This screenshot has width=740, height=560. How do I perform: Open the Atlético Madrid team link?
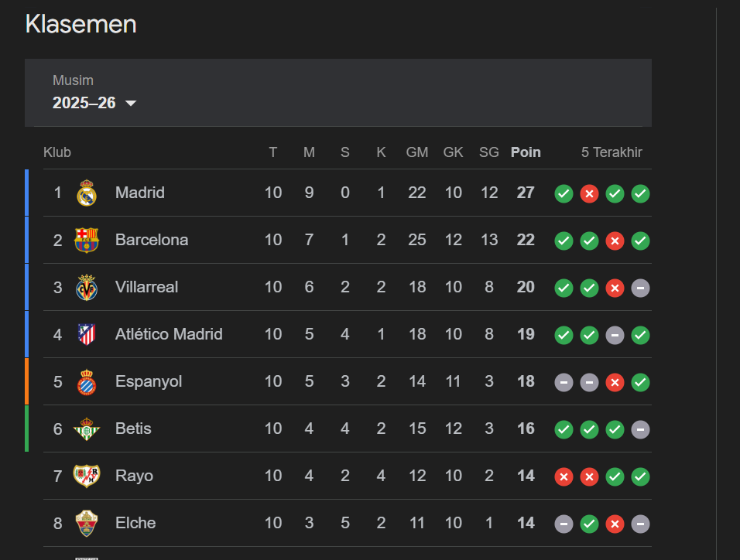coord(169,334)
